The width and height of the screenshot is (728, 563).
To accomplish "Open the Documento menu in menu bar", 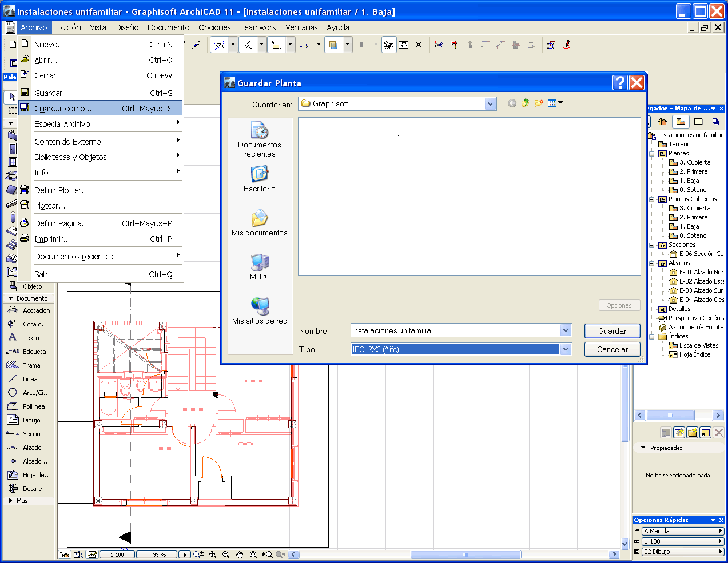I will [x=168, y=27].
